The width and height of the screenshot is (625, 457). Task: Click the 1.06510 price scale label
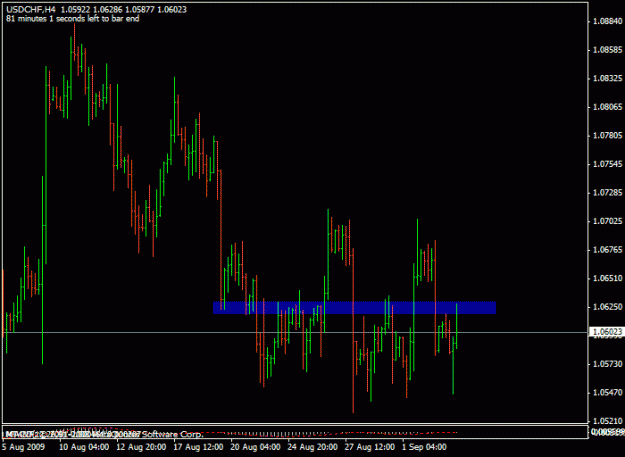click(x=607, y=278)
